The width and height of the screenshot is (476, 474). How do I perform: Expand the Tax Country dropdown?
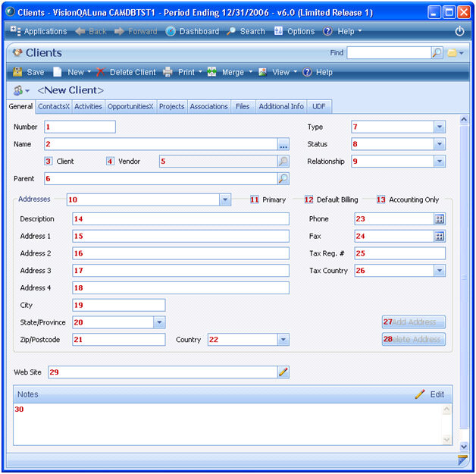[439, 271]
